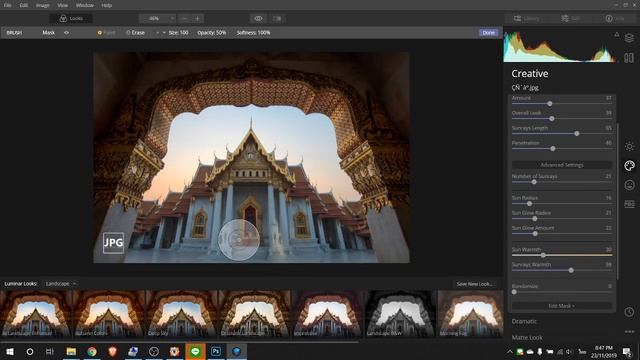Open the View menu
640x360 pixels.
click(62, 5)
